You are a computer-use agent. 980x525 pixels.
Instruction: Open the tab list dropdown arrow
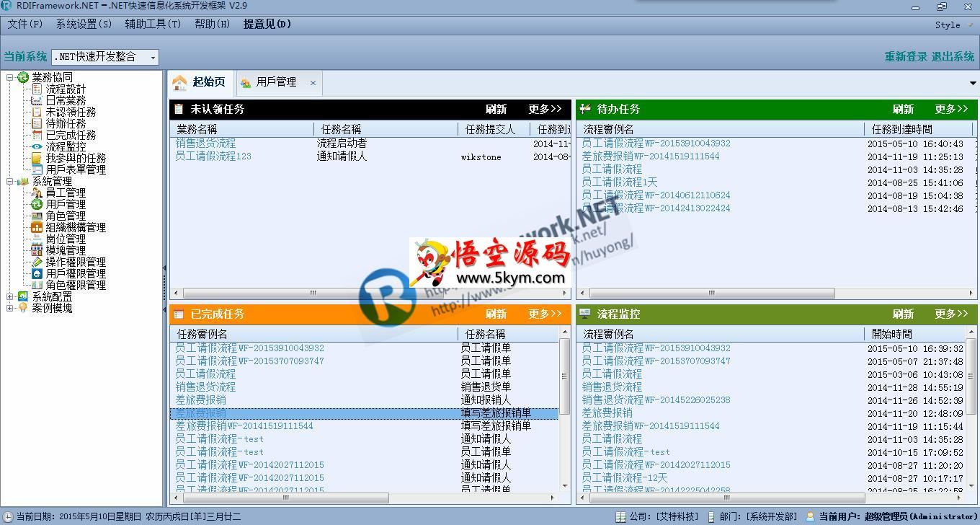[x=973, y=83]
